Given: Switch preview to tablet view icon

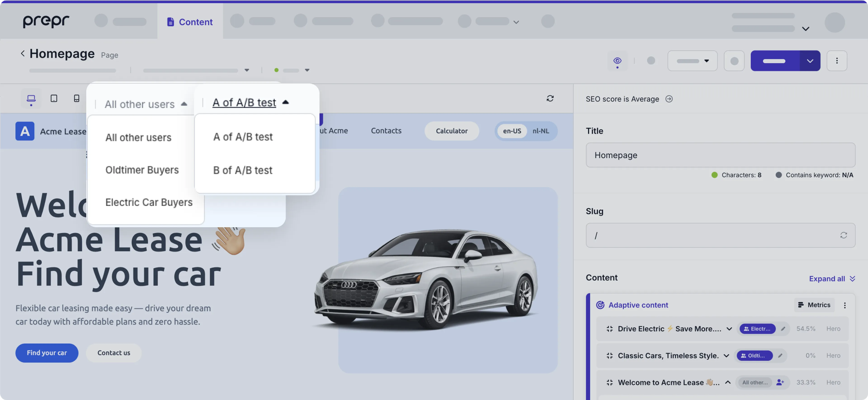Looking at the screenshot, I should pos(54,98).
